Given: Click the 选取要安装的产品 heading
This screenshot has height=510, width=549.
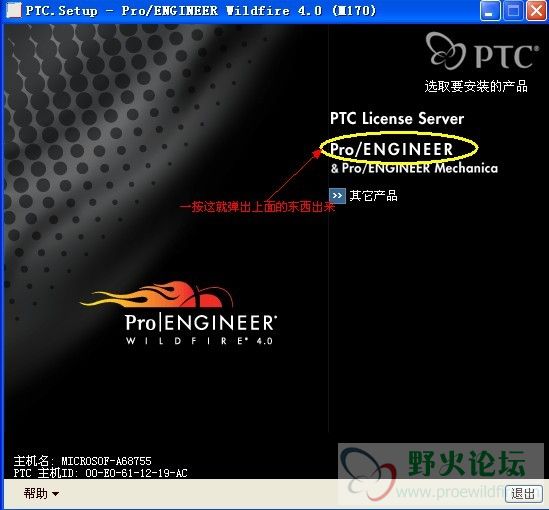Looking at the screenshot, I should click(x=476, y=86).
